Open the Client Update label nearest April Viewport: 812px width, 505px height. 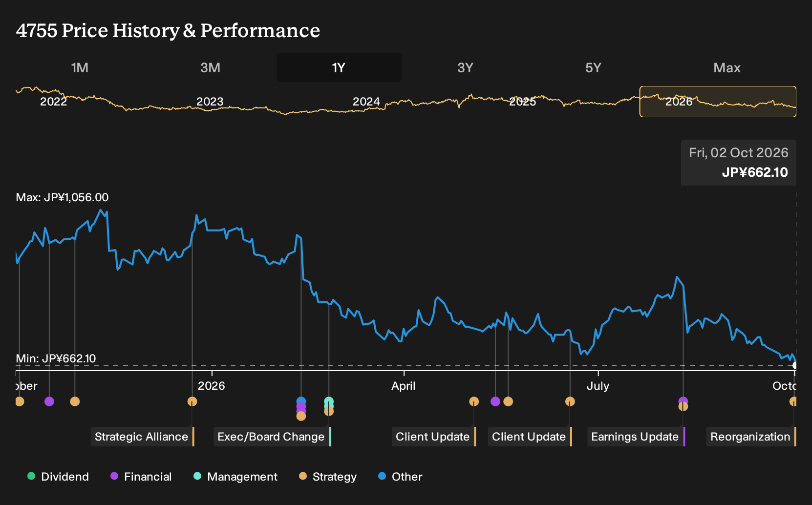pos(434,437)
